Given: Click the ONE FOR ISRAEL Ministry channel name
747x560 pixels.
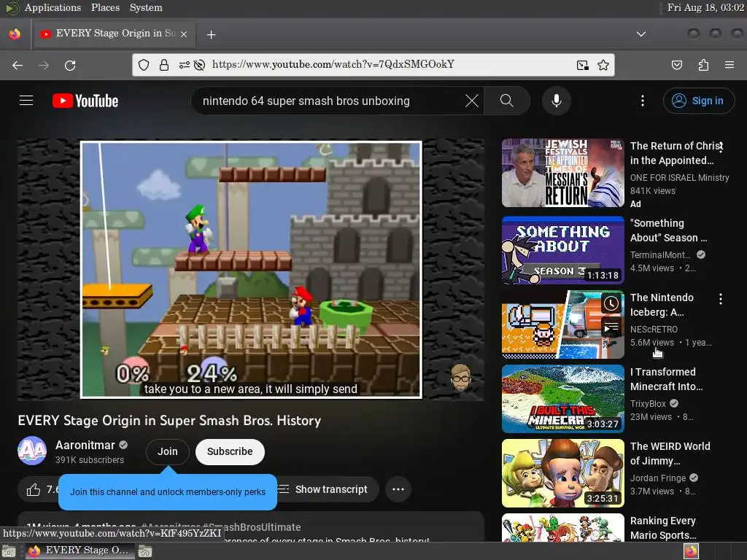Looking at the screenshot, I should 679,178.
